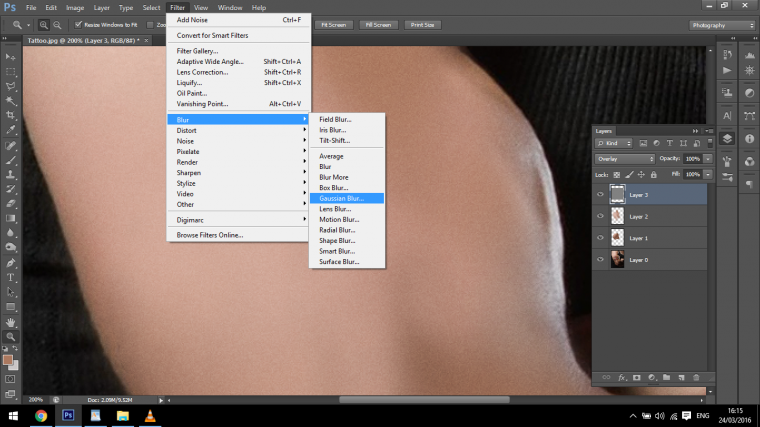This screenshot has width=760, height=427.
Task: Toggle lock transparent pixels
Action: (617, 174)
